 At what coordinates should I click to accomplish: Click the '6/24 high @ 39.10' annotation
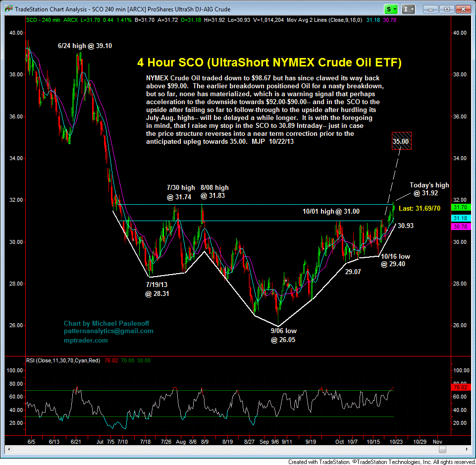coord(85,46)
